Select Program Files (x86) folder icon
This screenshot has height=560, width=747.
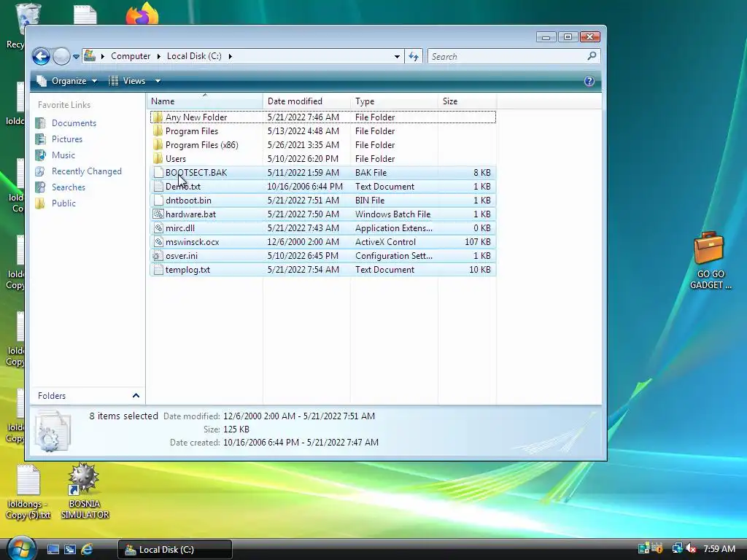point(158,145)
